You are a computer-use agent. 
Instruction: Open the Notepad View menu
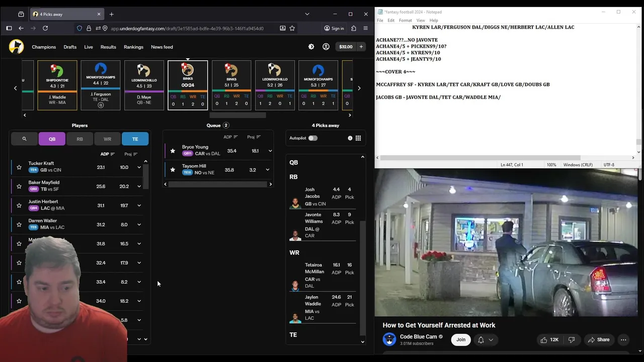coord(421,20)
